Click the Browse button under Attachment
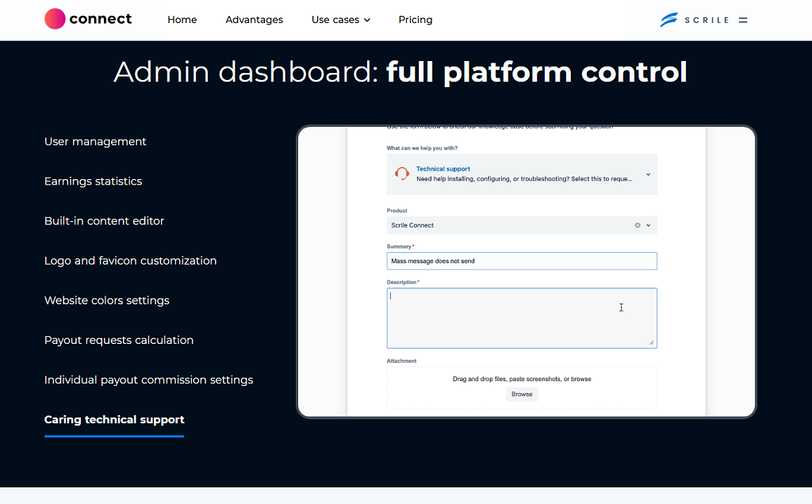 [x=521, y=394]
